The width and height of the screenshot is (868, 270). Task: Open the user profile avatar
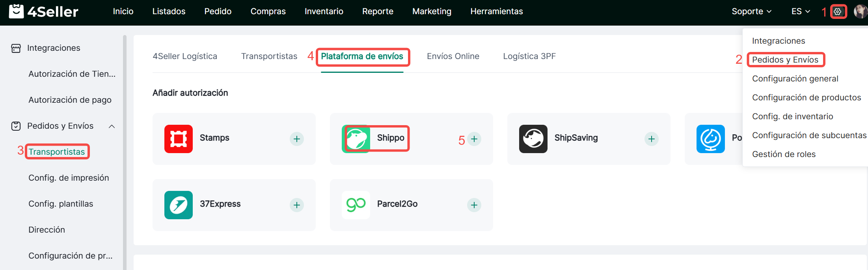pyautogui.click(x=860, y=12)
